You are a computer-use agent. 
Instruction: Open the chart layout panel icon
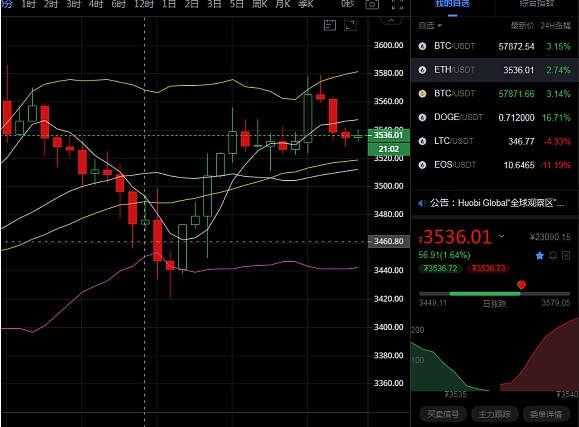[x=330, y=25]
